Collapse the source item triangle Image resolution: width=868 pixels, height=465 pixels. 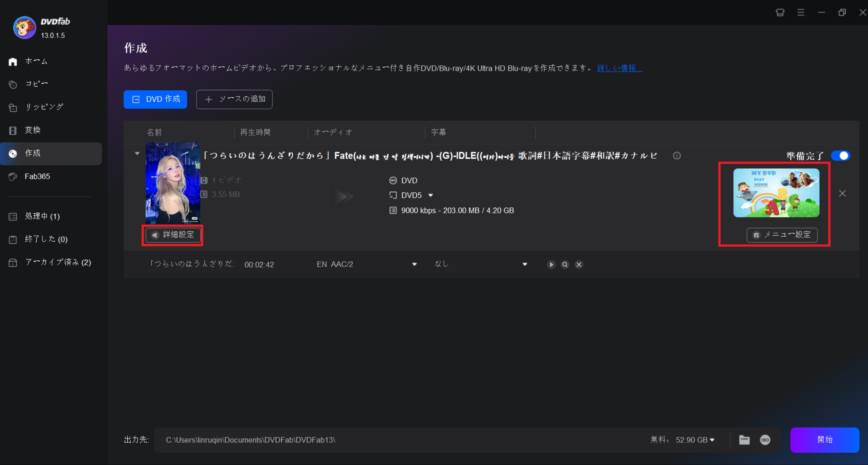(137, 153)
